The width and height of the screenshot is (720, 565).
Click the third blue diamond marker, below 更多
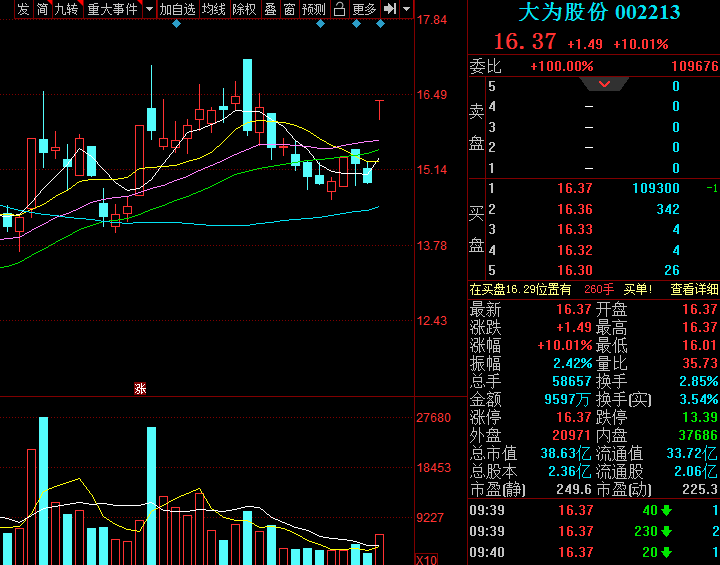356,24
